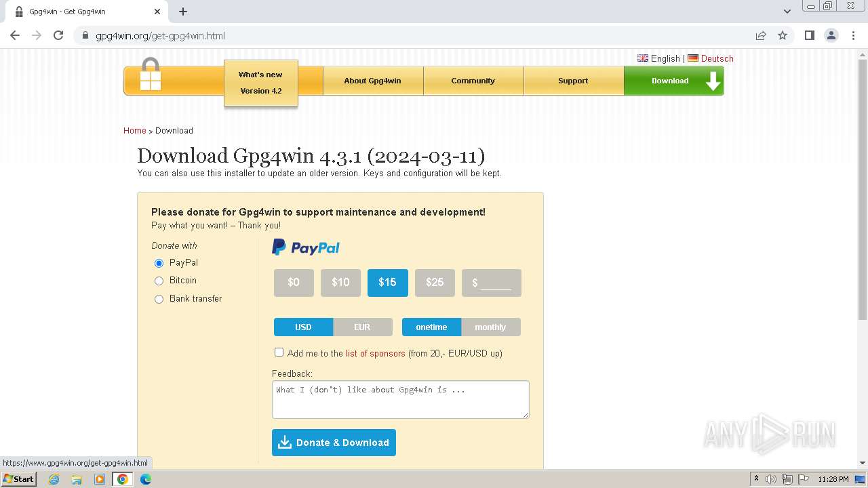Image resolution: width=868 pixels, height=488 pixels.
Task: Tick the Add me to sponsors checkbox
Action: pos(279,352)
